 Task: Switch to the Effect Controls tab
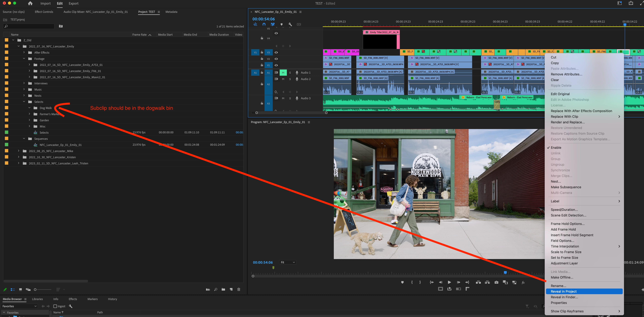coord(44,12)
